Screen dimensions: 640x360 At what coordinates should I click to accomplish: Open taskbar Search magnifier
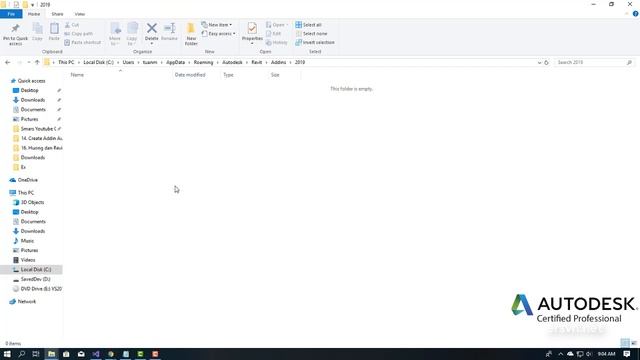[x=22, y=354]
